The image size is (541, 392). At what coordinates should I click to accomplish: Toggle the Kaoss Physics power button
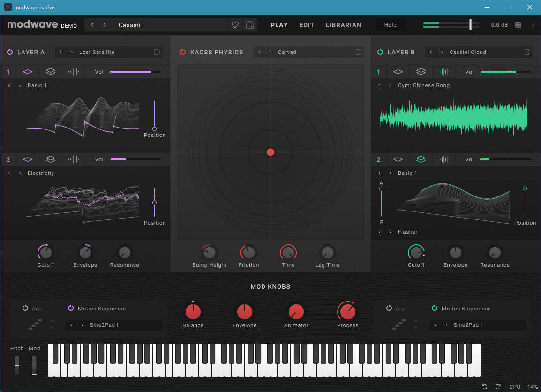(x=182, y=52)
